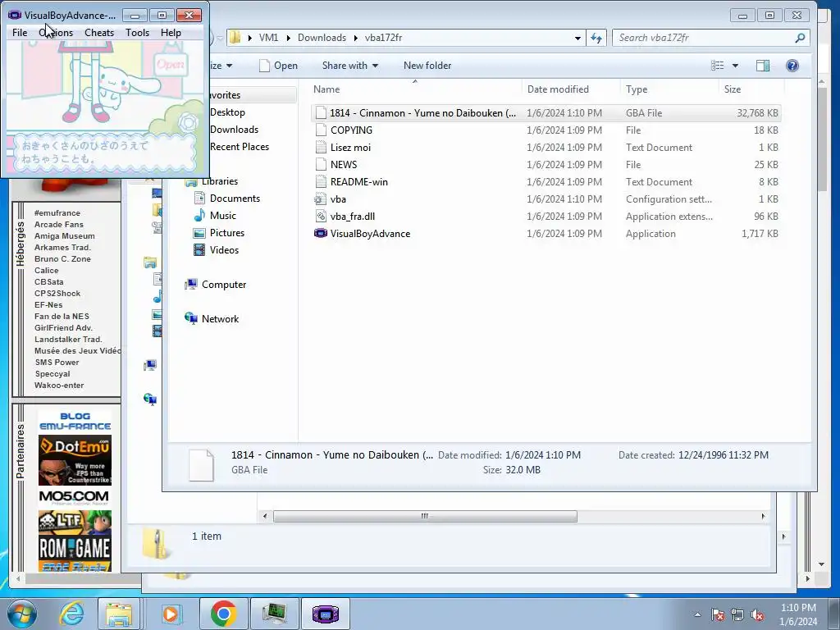Expand the address bar history dropdown
The width and height of the screenshot is (840, 630).
[577, 38]
